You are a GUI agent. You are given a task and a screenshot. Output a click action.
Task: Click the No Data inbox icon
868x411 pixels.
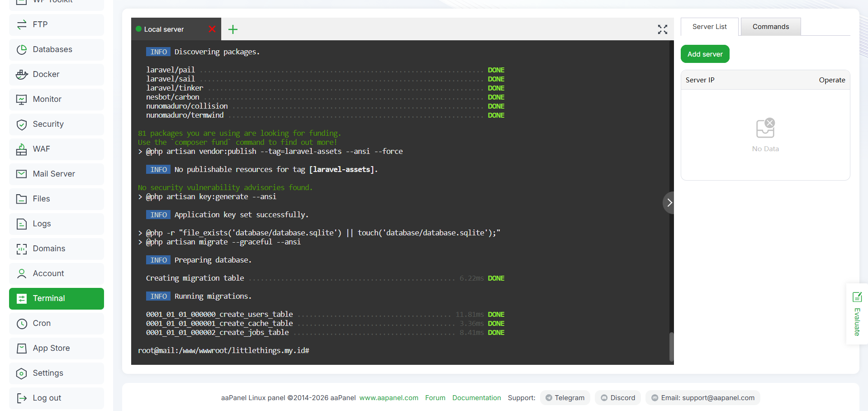click(765, 128)
